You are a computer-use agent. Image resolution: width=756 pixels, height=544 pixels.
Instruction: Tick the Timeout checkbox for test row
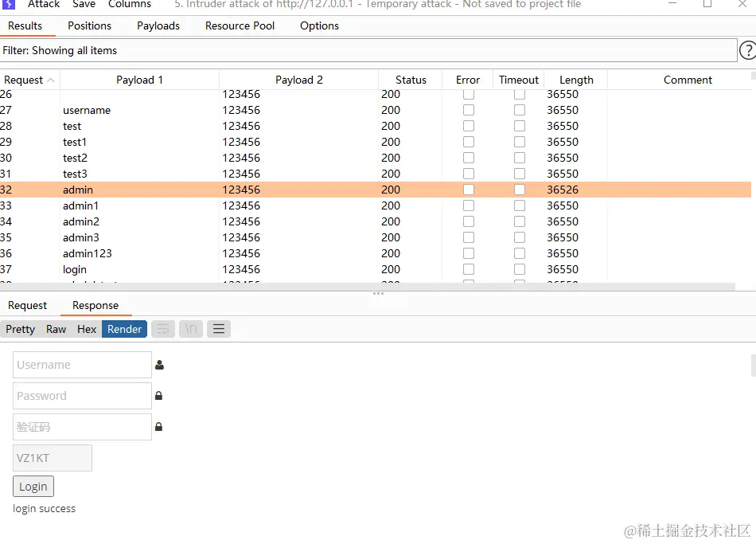click(x=520, y=126)
